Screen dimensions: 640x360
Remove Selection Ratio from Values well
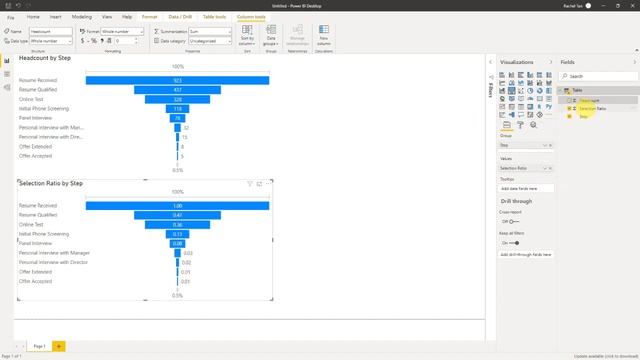point(550,168)
